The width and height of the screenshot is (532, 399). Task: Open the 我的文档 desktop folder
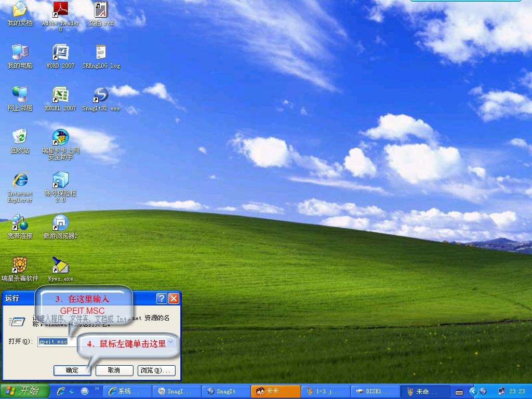20,14
